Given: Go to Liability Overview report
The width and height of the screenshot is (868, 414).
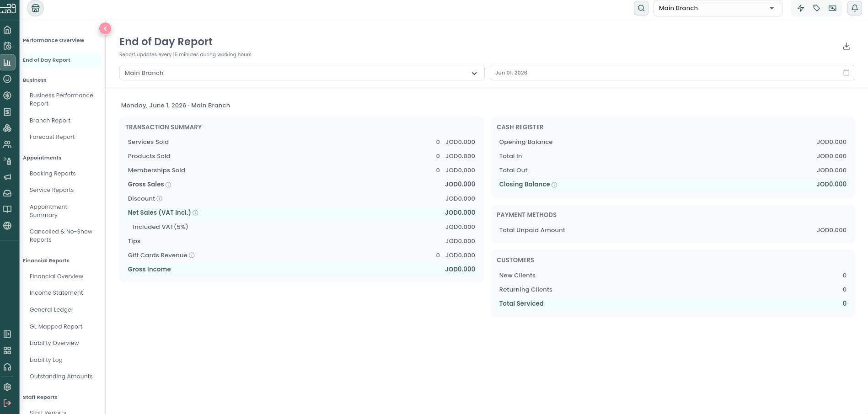Looking at the screenshot, I should pyautogui.click(x=54, y=343).
